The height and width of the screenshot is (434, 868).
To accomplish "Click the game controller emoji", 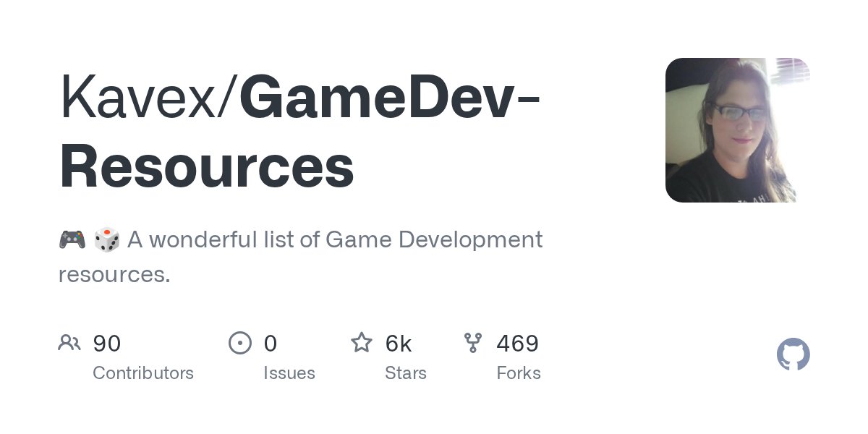I will tap(72, 239).
